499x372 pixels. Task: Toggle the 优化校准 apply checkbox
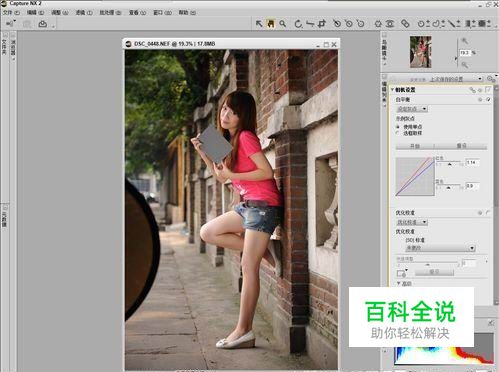pos(488,212)
